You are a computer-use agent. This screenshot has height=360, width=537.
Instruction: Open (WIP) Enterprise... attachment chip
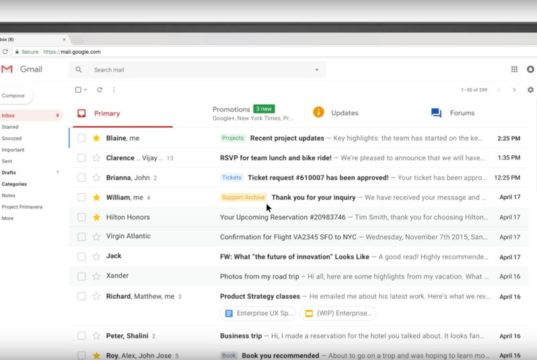point(339,313)
